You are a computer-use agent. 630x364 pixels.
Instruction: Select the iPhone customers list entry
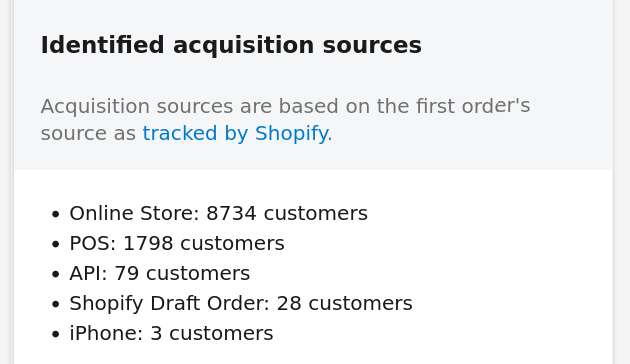click(x=171, y=333)
